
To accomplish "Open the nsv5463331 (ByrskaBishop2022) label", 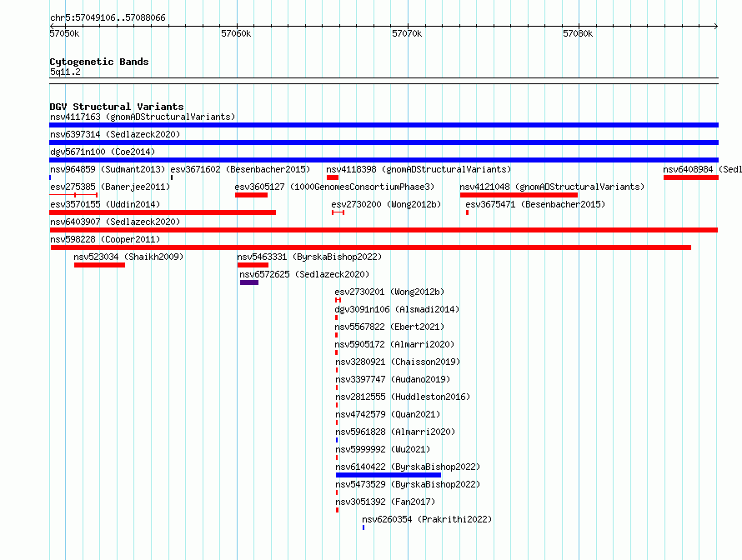I will (x=309, y=257).
